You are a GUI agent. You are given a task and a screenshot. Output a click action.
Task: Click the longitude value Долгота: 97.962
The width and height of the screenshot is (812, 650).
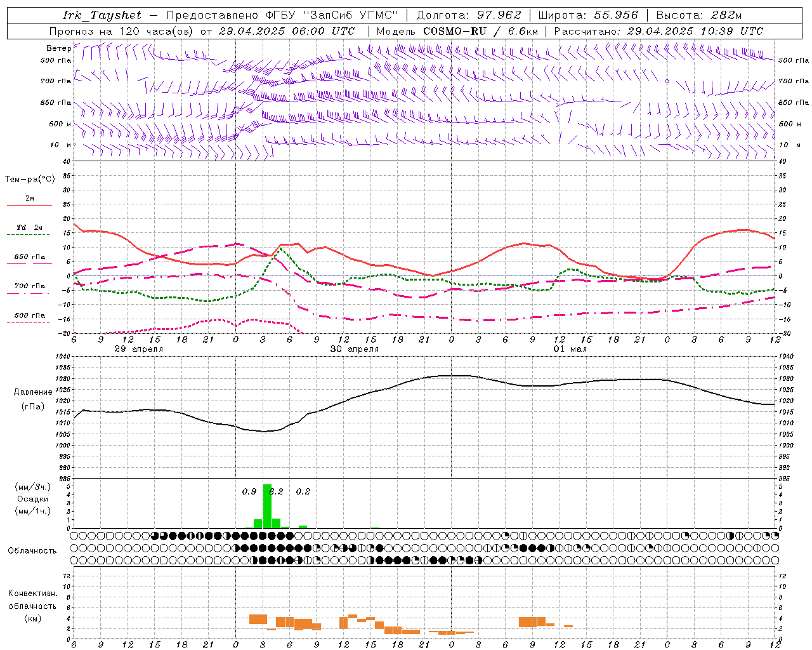[469, 15]
